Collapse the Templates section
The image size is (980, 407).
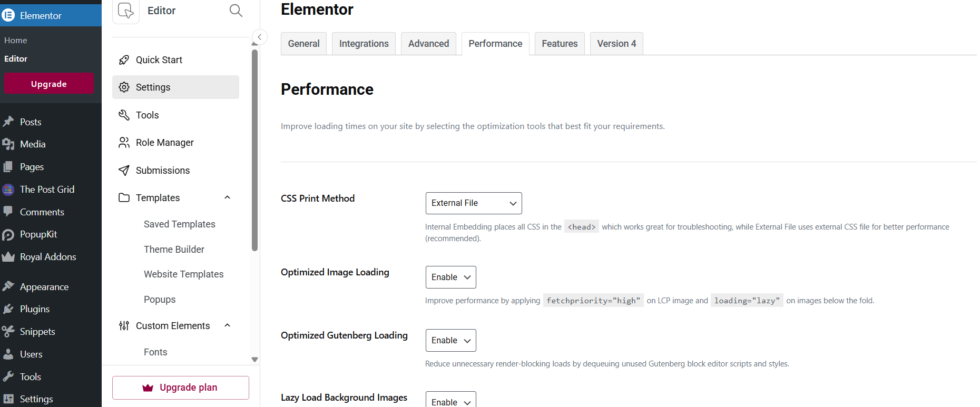(x=227, y=197)
